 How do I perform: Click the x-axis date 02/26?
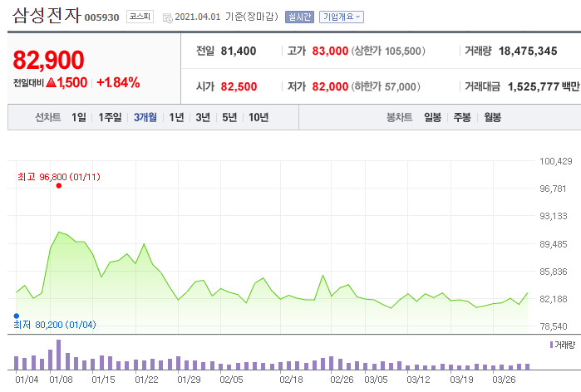[x=342, y=380]
